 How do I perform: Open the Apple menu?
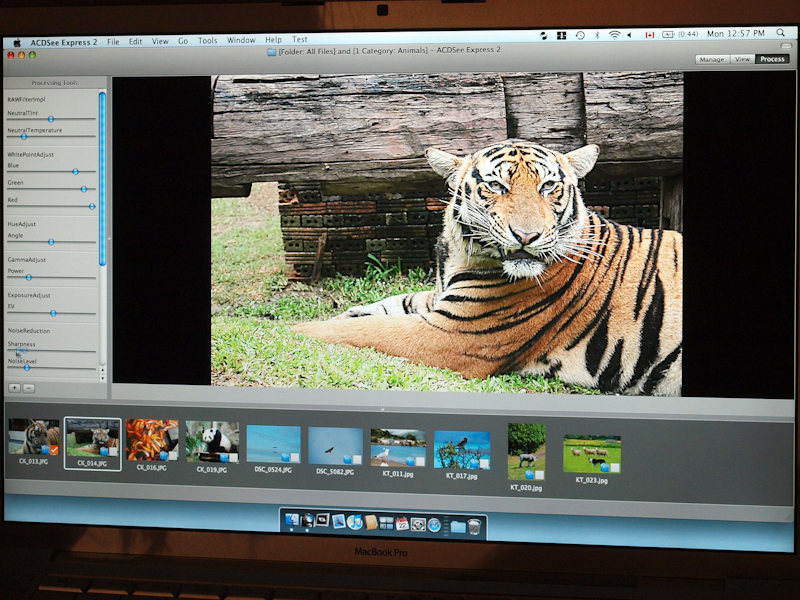17,42
